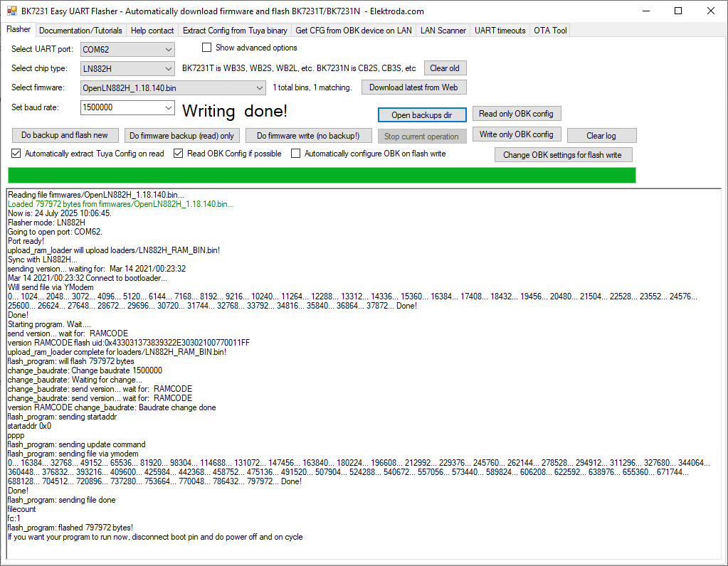Switch to the LAN Scanner tab
Image resolution: width=728 pixels, height=566 pixels.
[443, 31]
